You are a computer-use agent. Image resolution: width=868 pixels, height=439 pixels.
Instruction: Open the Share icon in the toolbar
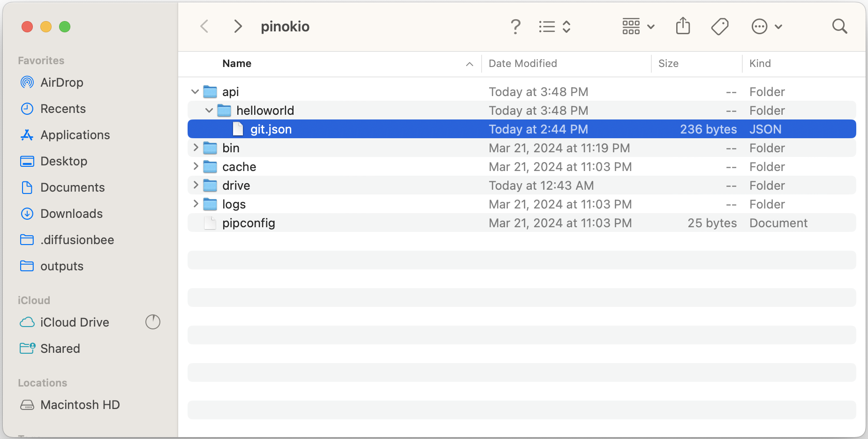tap(683, 26)
